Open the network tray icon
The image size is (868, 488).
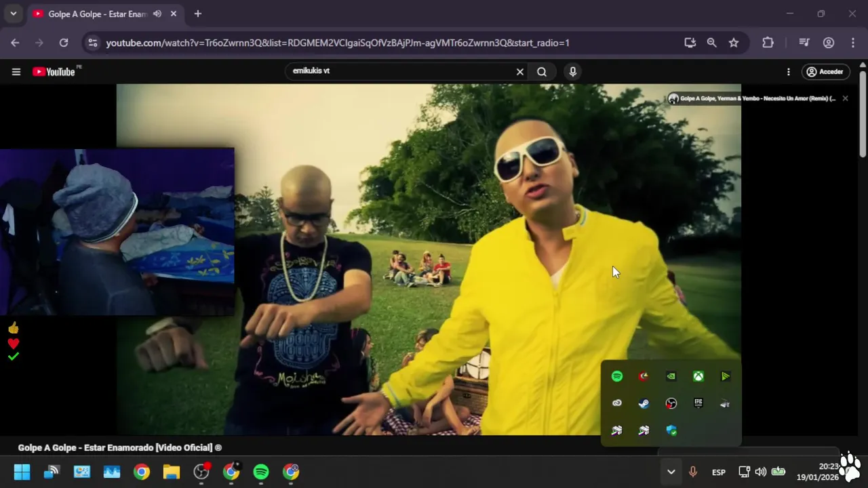[744, 472]
